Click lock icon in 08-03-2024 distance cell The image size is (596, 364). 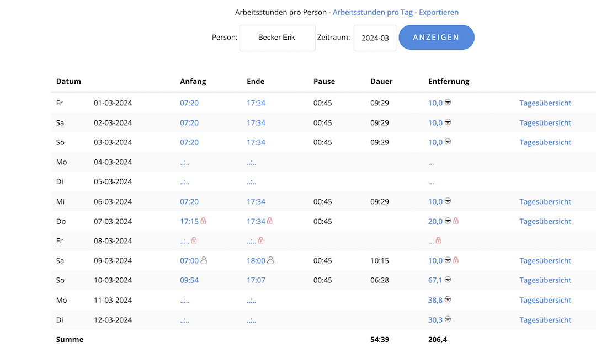[x=438, y=240]
